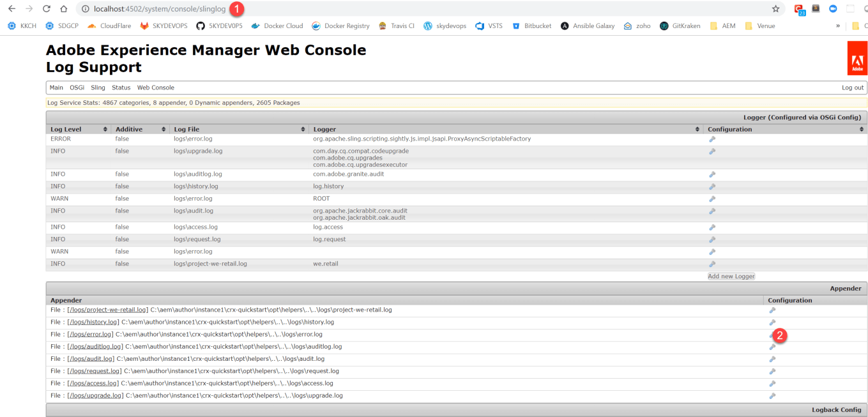The height and width of the screenshot is (417, 868).
Task: Go to browser home icon
Action: (63, 9)
